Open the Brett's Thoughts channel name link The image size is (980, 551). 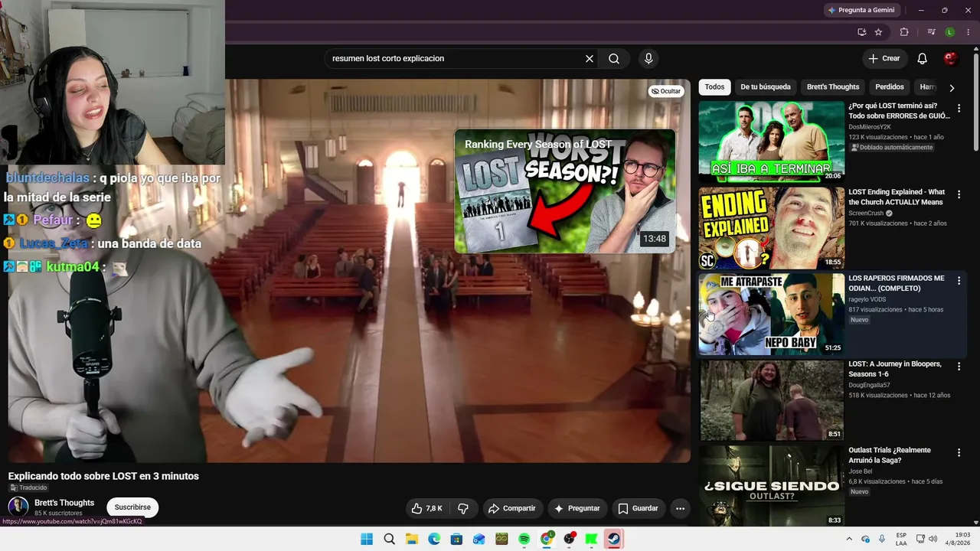(x=64, y=503)
